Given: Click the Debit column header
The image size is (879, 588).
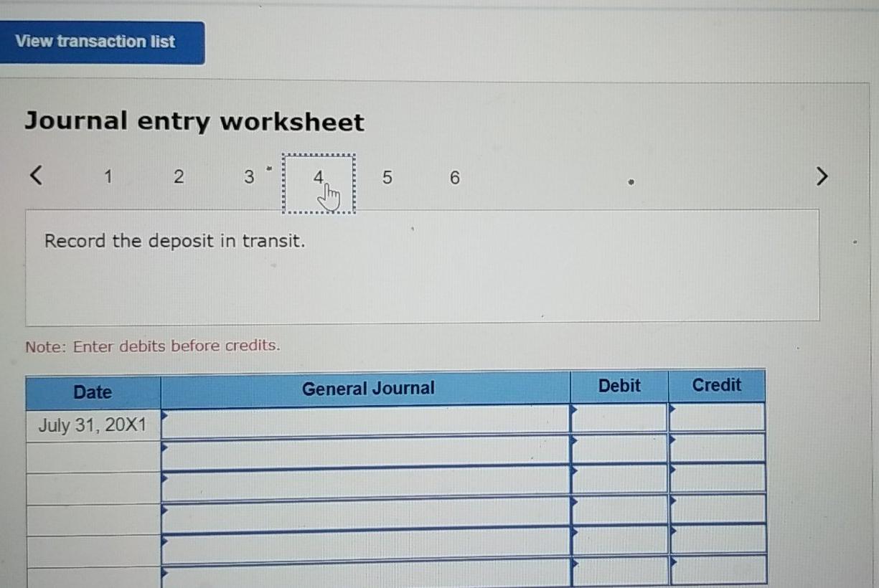Looking at the screenshot, I should (x=619, y=386).
